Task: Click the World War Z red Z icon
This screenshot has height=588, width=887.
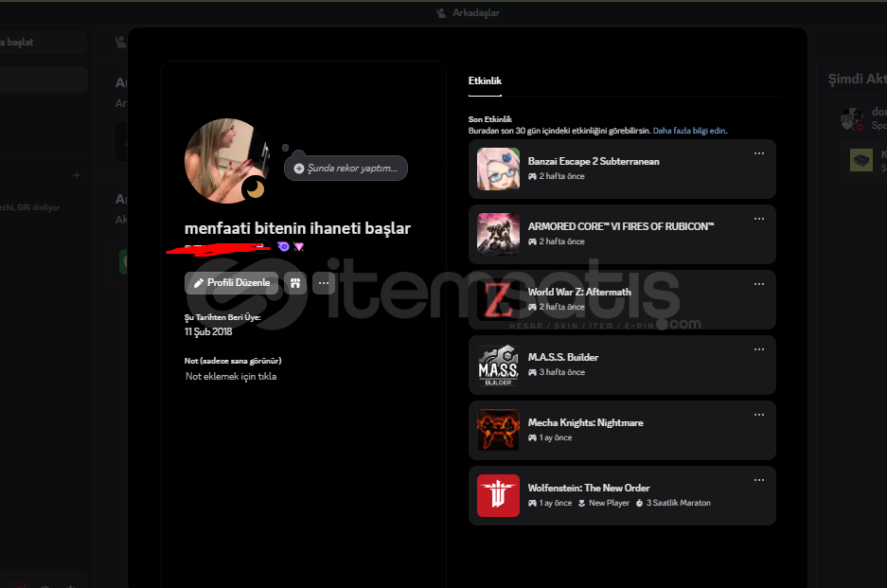Action: coord(498,299)
